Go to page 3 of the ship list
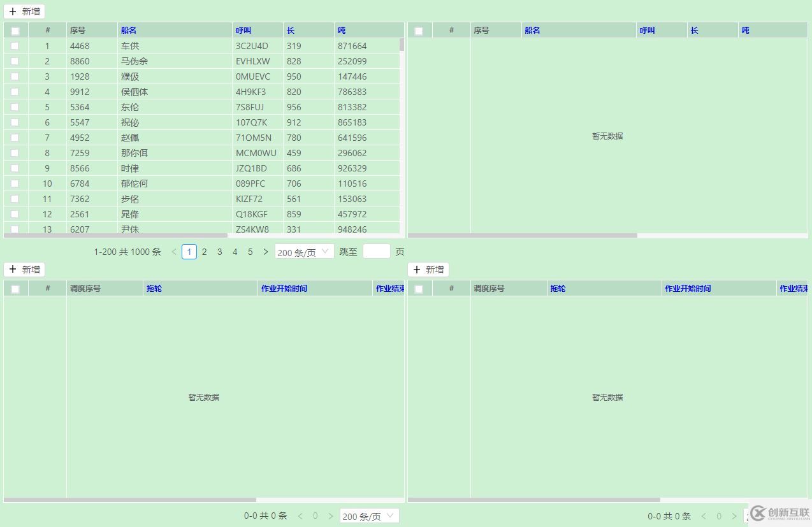This screenshot has height=527, width=812. click(220, 252)
